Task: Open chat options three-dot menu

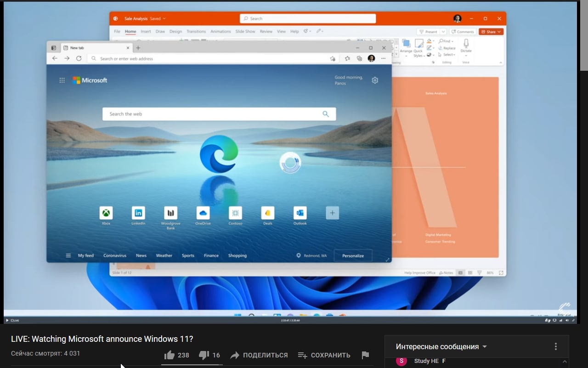Action: 556,346
